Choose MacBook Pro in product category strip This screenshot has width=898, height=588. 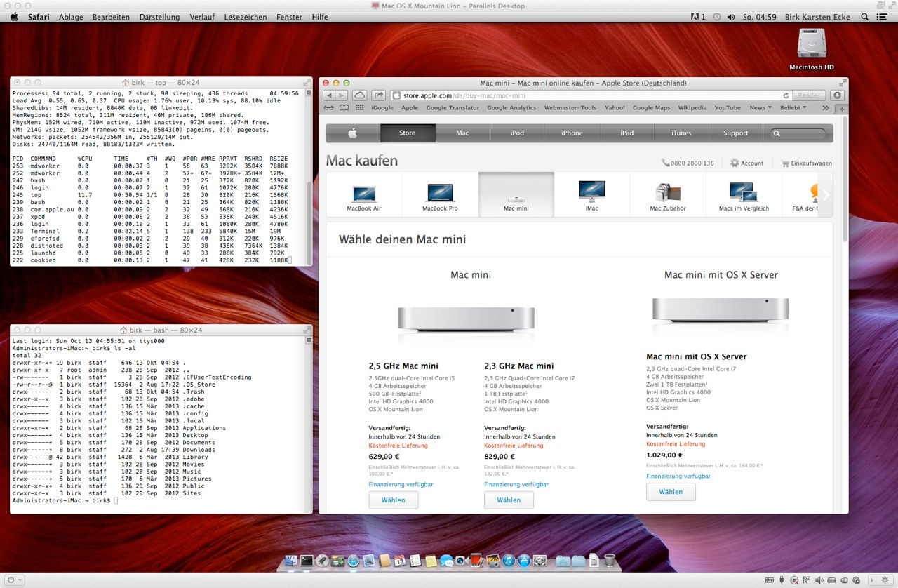[x=440, y=196]
